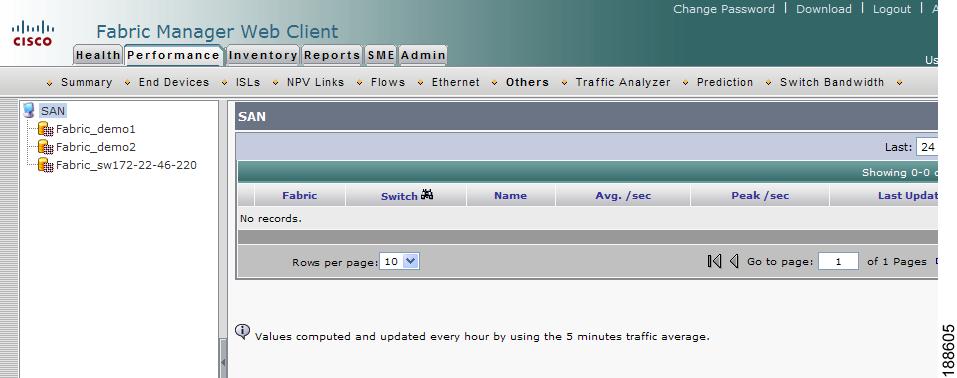Select the SAN tree node label
The image size is (957, 378).
tap(53, 111)
